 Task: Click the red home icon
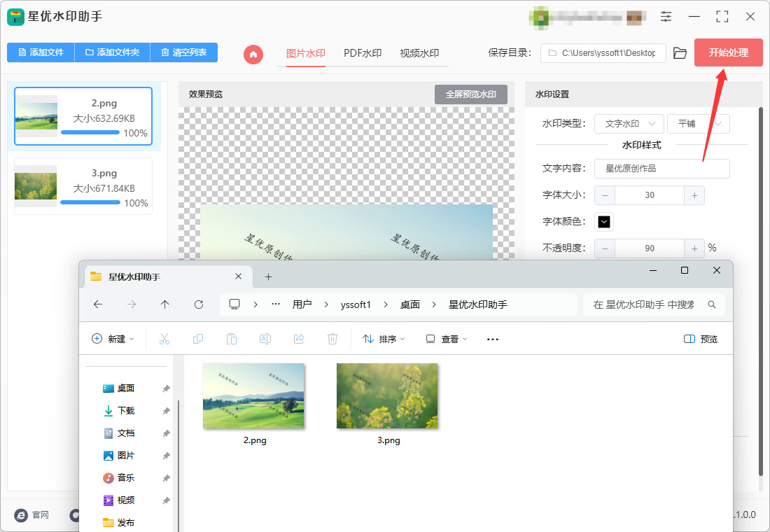point(253,54)
